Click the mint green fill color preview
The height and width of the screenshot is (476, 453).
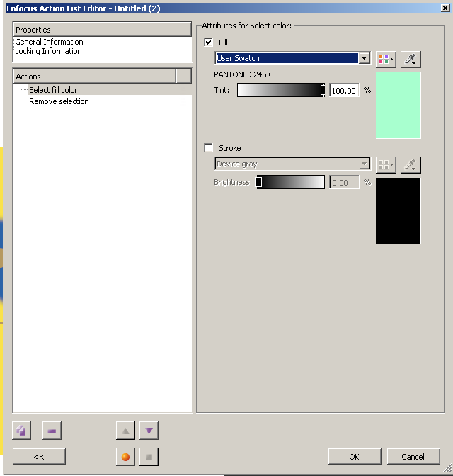point(398,106)
